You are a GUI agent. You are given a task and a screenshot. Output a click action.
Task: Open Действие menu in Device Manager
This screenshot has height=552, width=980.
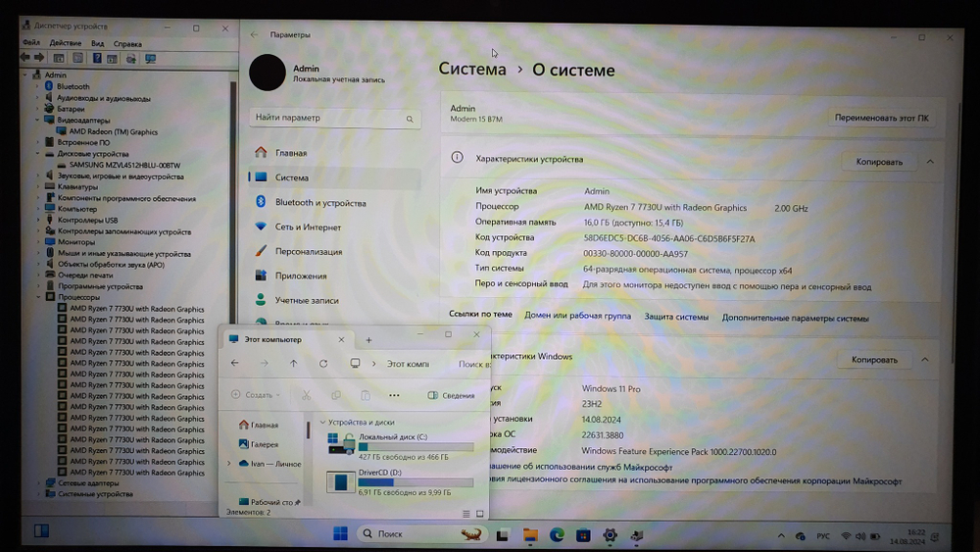pos(65,43)
